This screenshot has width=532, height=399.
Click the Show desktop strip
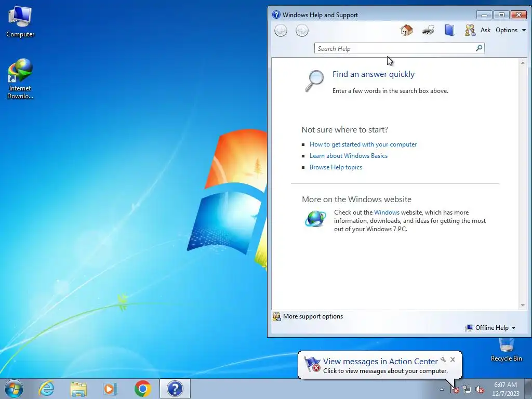pos(528,389)
